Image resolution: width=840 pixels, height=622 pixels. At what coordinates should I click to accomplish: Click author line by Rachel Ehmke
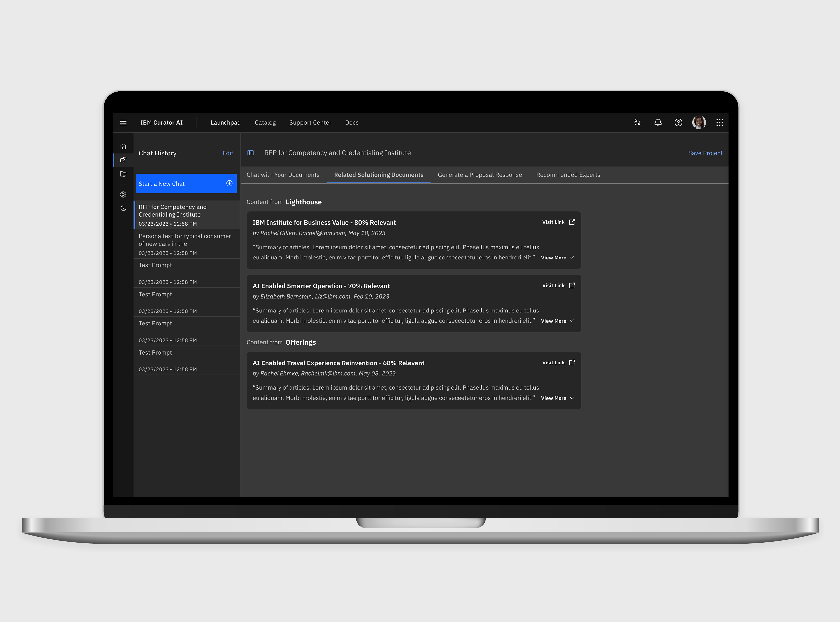coord(324,373)
